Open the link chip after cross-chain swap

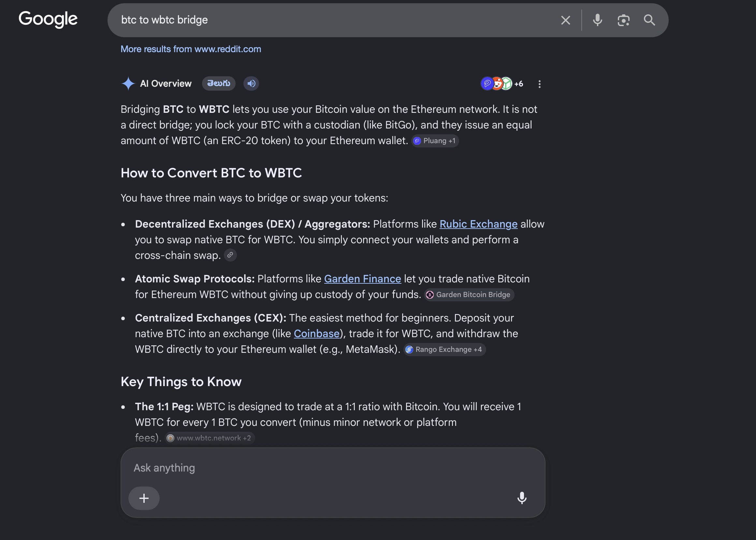pyautogui.click(x=230, y=255)
